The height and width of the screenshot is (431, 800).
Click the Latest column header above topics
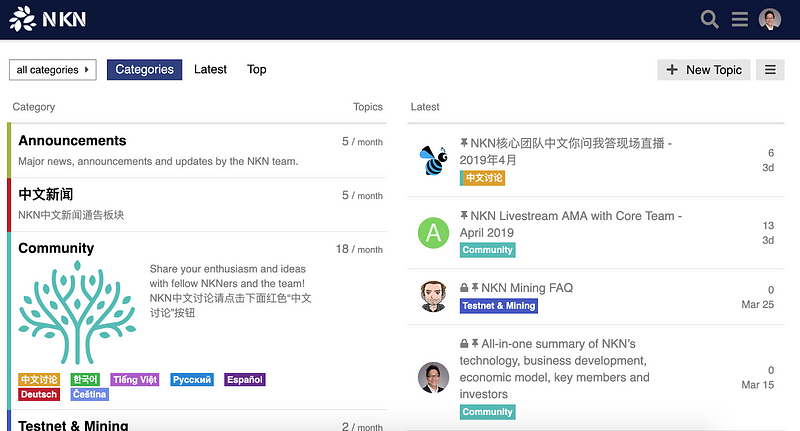(x=425, y=107)
